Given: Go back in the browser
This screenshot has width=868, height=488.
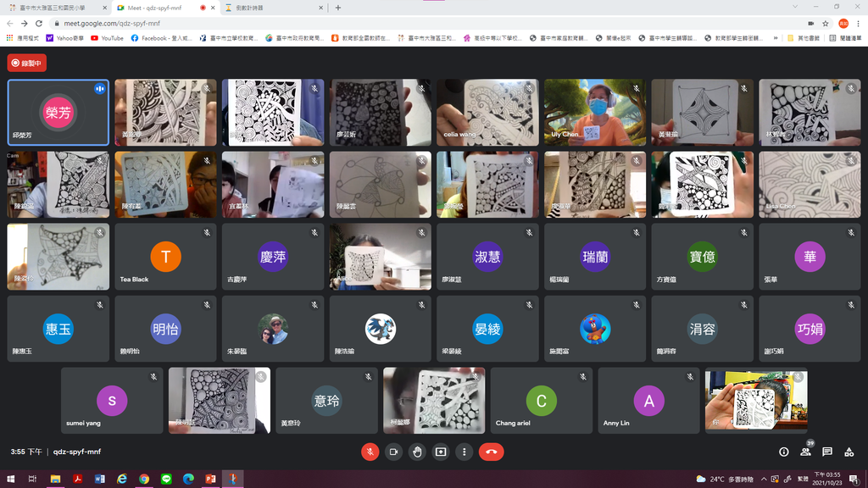Looking at the screenshot, I should click(x=10, y=23).
